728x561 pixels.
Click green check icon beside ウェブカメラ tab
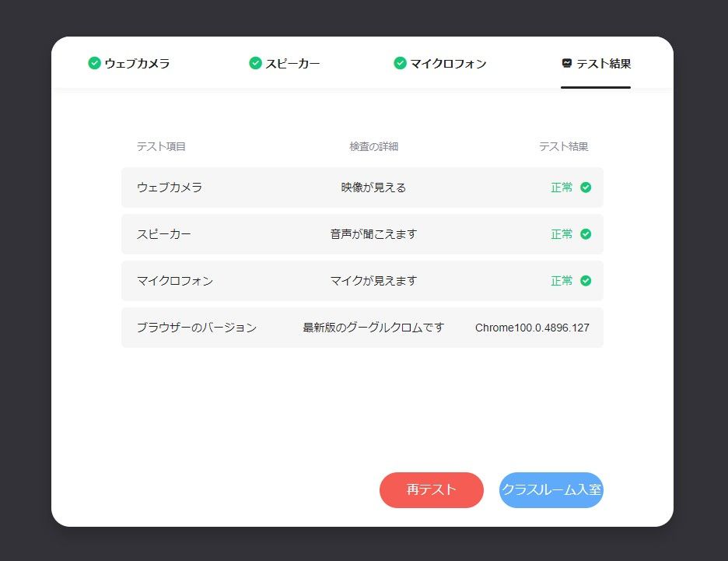point(94,63)
